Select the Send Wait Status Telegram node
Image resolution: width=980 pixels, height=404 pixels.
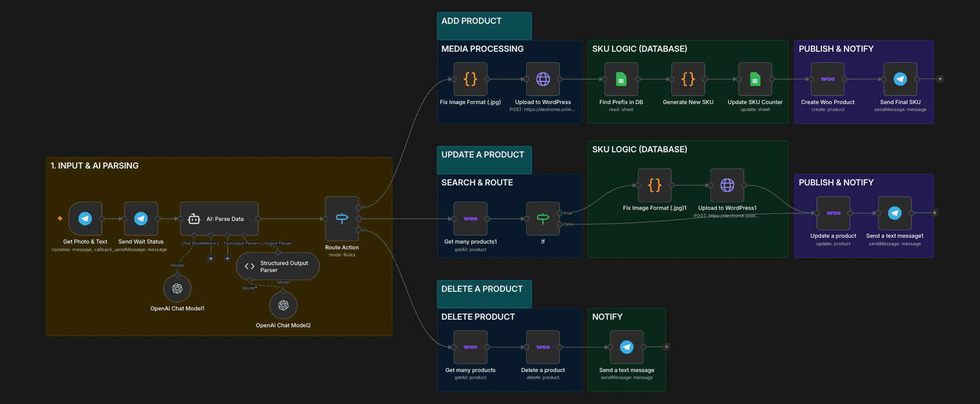pos(141,219)
